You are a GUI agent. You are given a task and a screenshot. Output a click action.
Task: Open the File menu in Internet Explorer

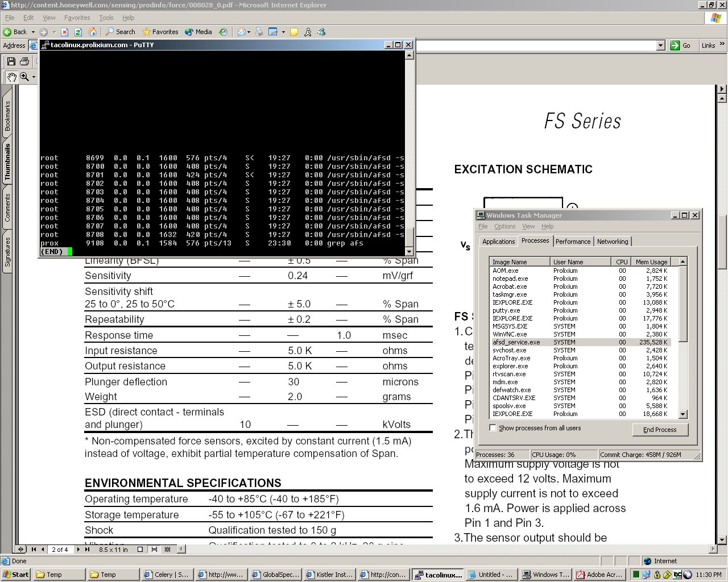pyautogui.click(x=10, y=18)
